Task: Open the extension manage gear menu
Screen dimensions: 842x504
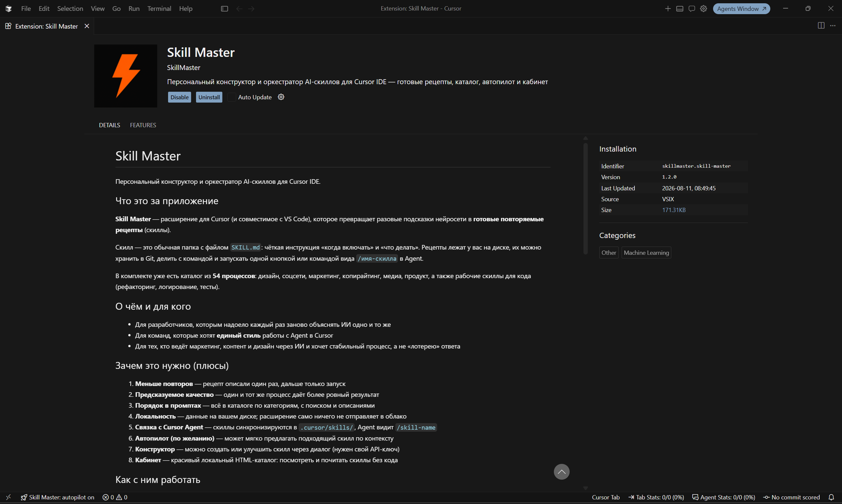Action: [281, 97]
